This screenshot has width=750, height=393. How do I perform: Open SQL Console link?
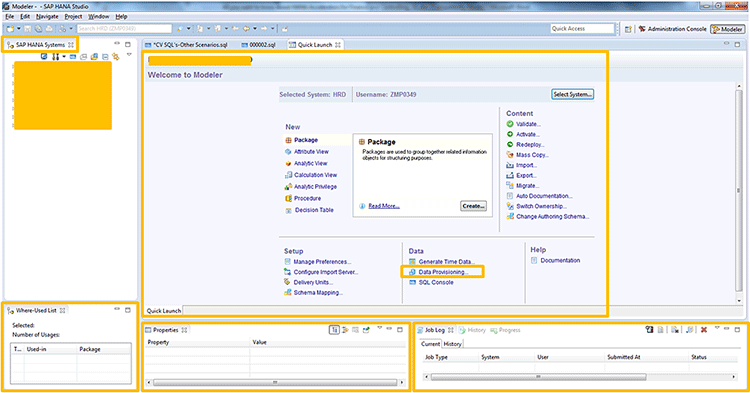click(436, 283)
